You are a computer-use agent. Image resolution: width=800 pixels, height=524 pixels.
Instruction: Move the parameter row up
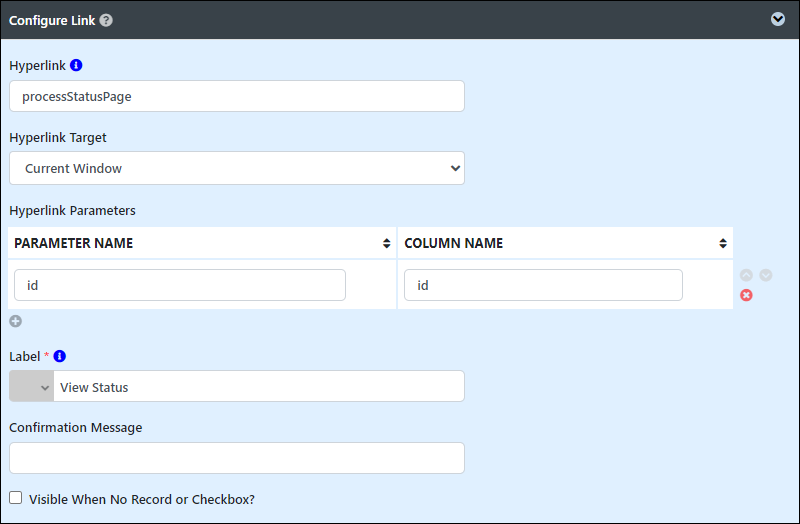tap(746, 275)
